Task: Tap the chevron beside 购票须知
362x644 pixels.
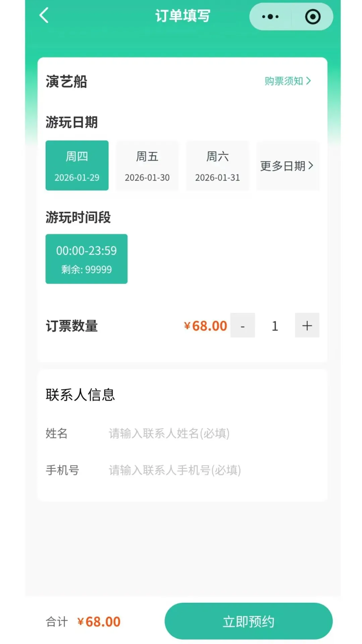Action: [x=309, y=81]
